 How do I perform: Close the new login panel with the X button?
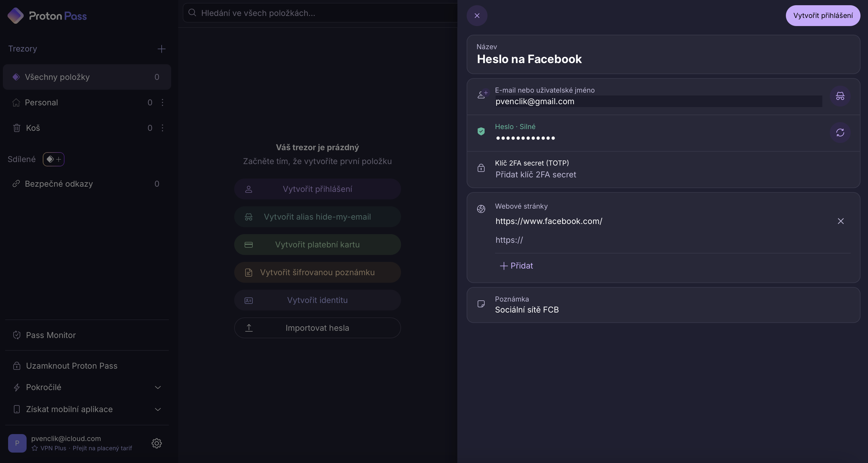click(477, 16)
